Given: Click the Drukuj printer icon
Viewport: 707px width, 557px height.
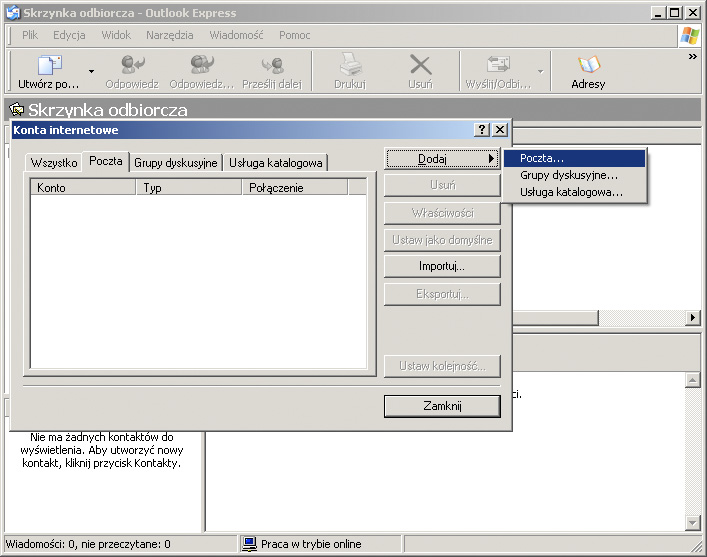Looking at the screenshot, I should coord(350,64).
